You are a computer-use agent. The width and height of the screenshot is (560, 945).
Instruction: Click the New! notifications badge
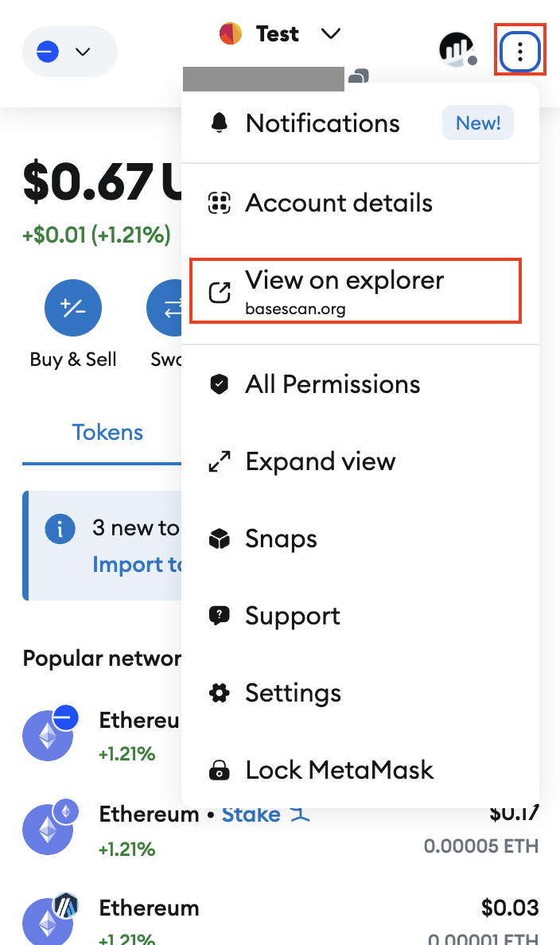click(477, 122)
